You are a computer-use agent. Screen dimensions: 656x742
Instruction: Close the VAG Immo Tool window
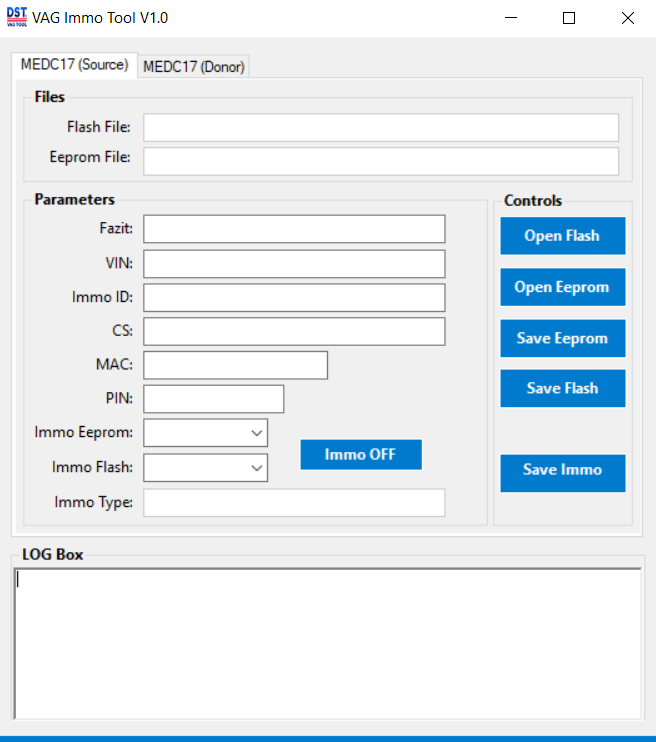pyautogui.click(x=628, y=18)
